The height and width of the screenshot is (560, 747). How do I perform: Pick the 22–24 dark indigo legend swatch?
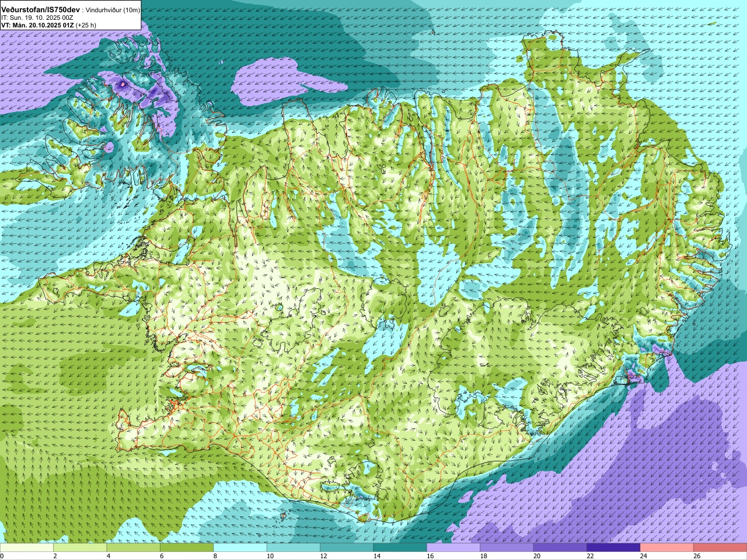[613, 548]
